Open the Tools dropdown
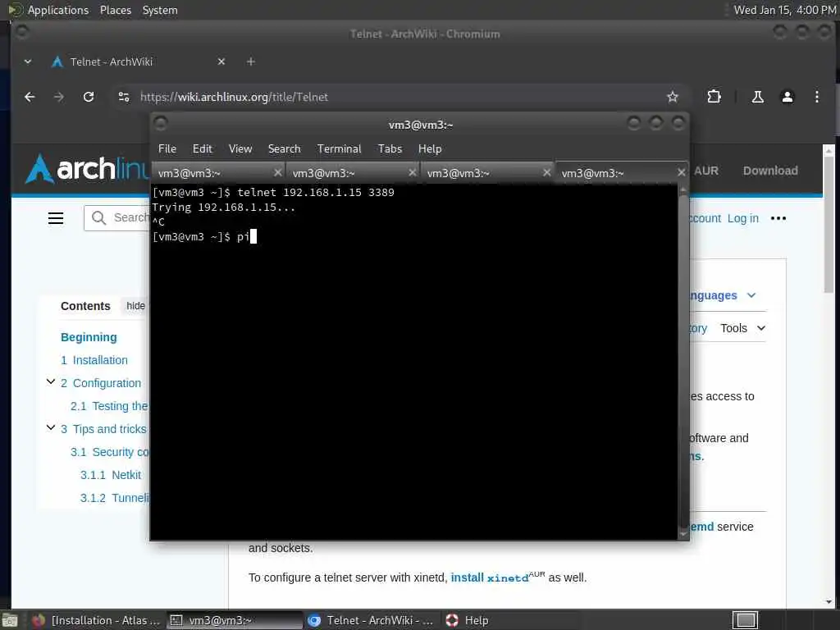This screenshot has width=840, height=630. [742, 328]
